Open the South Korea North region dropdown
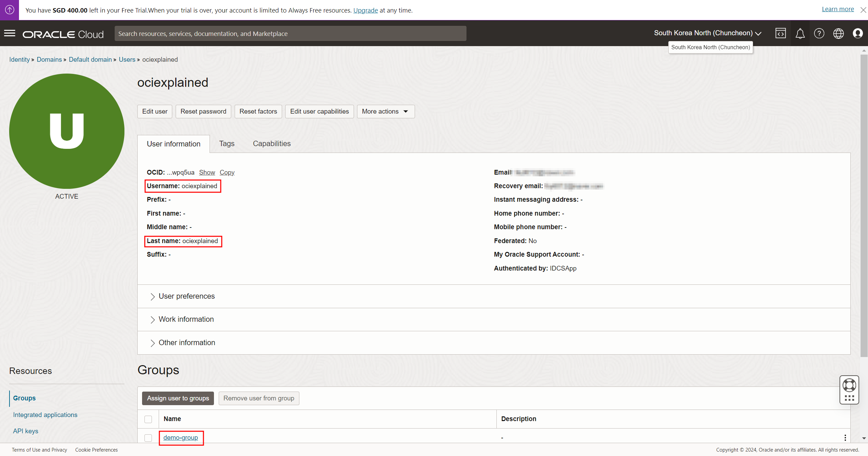Screen dimensions: 868x456 tap(708, 33)
